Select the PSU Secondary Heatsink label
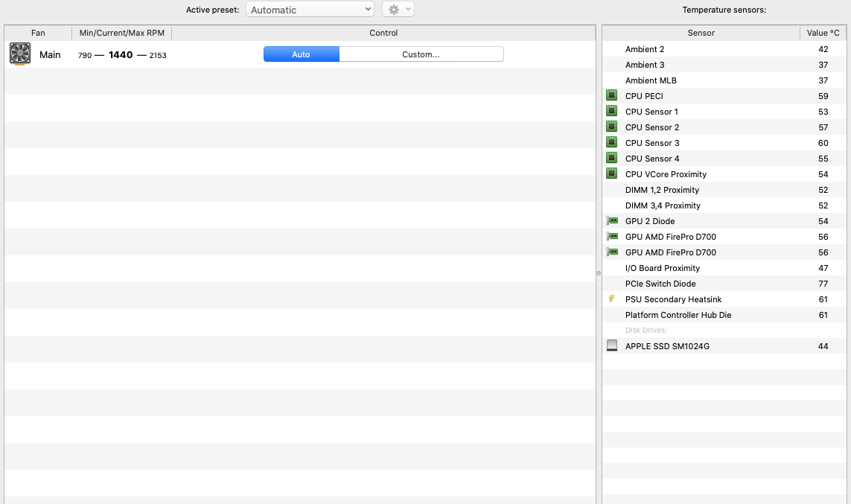851x504 pixels. tap(674, 299)
